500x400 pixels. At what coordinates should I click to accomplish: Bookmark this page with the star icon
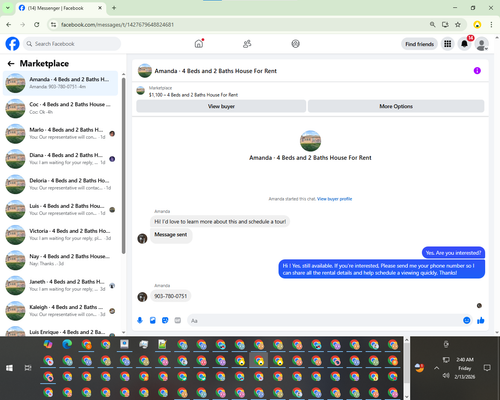[x=458, y=24]
